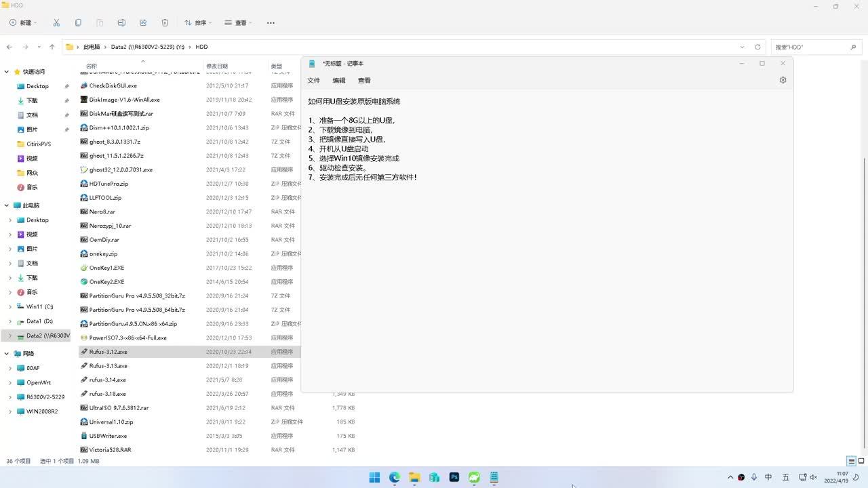Click the Copy icon in Explorer toolbar
The image size is (868, 488).
click(78, 22)
